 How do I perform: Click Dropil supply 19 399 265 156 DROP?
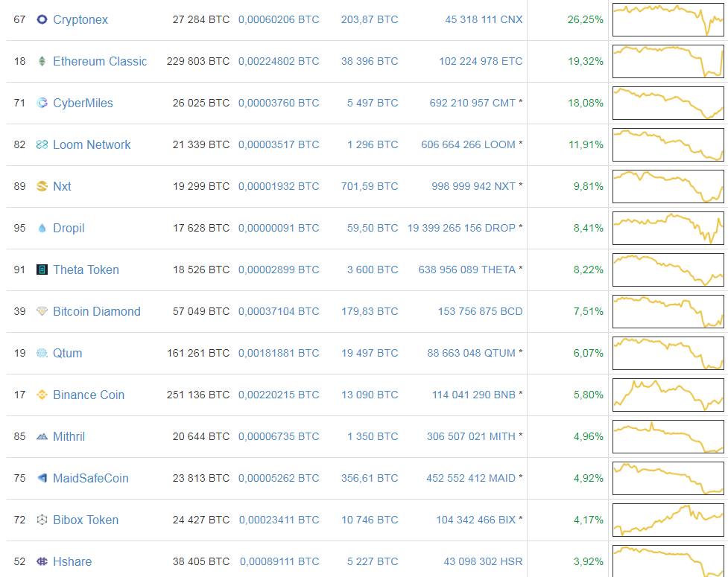pyautogui.click(x=461, y=229)
